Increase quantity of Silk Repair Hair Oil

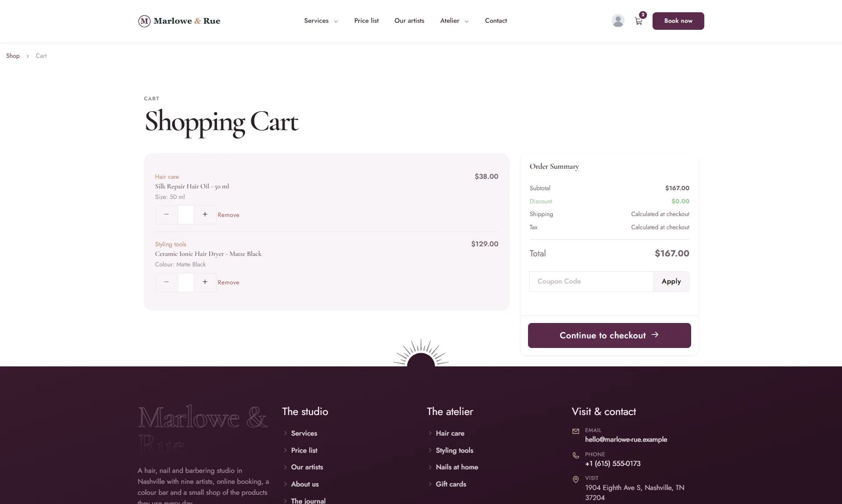[x=205, y=215]
